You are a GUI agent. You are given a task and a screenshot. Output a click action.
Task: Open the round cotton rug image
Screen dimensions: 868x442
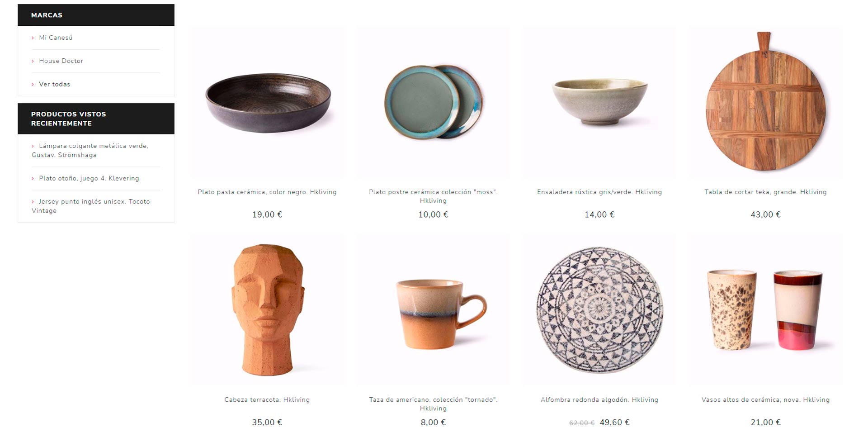click(x=599, y=310)
